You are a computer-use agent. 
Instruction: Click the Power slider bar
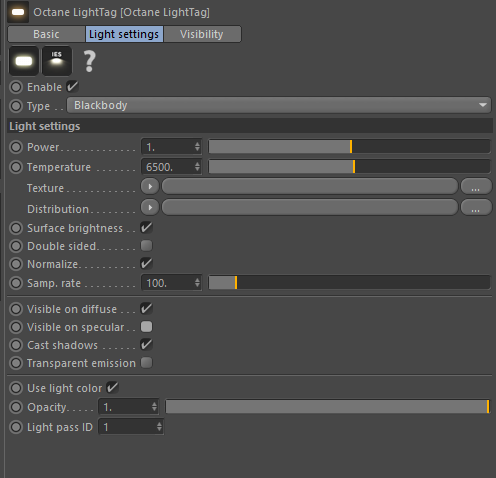(x=349, y=147)
